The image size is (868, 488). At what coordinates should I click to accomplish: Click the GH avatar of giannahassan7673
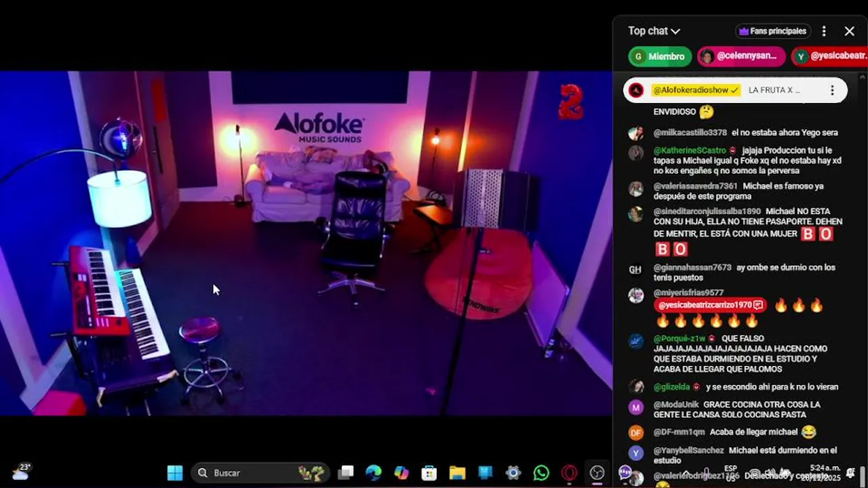635,270
